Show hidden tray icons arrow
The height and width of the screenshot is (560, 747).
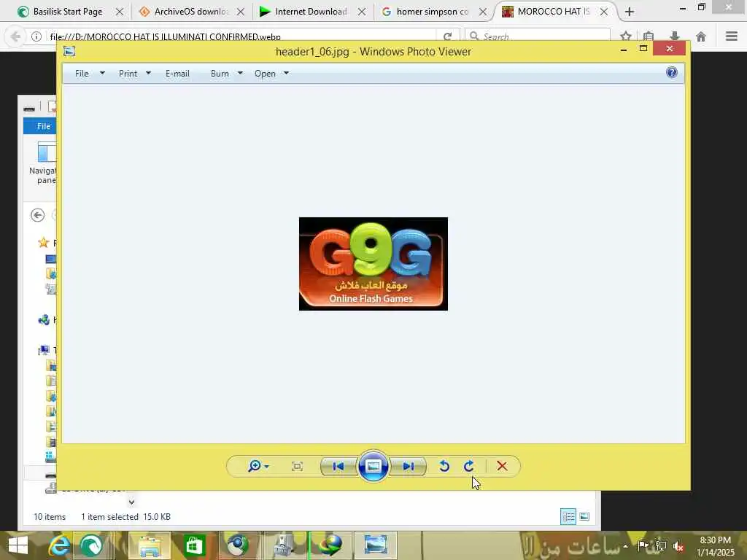pyautogui.click(x=625, y=546)
